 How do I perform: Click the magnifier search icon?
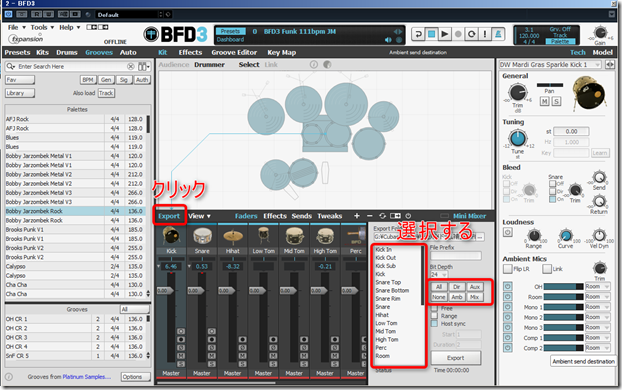(x=10, y=66)
